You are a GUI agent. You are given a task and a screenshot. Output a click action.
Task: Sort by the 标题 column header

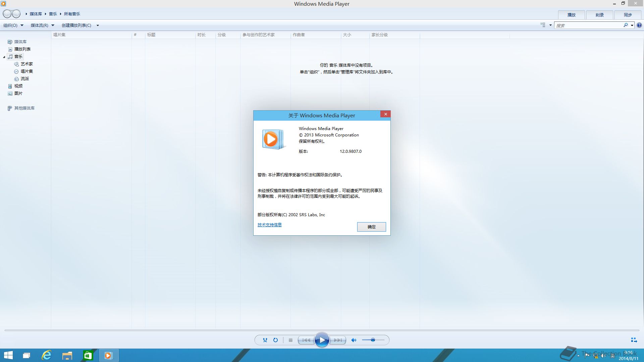click(x=170, y=35)
